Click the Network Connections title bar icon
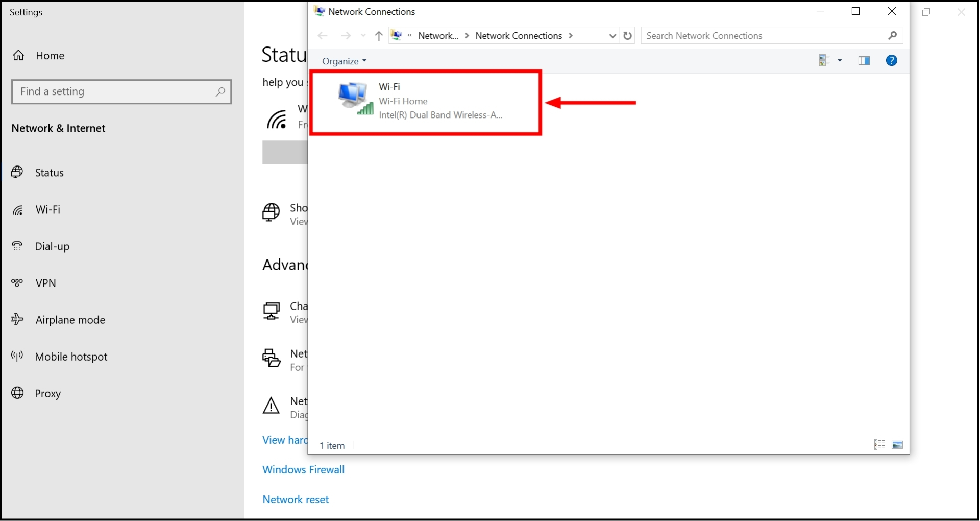This screenshot has height=521, width=980. [320, 11]
